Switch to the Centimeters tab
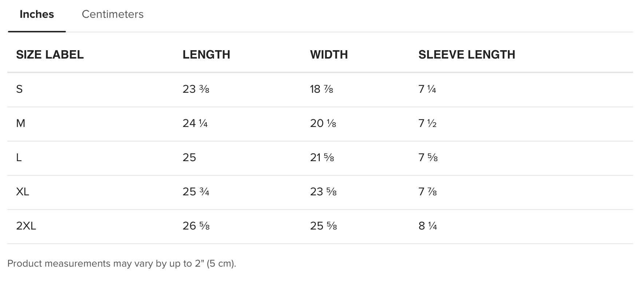The width and height of the screenshot is (644, 283). point(112,14)
